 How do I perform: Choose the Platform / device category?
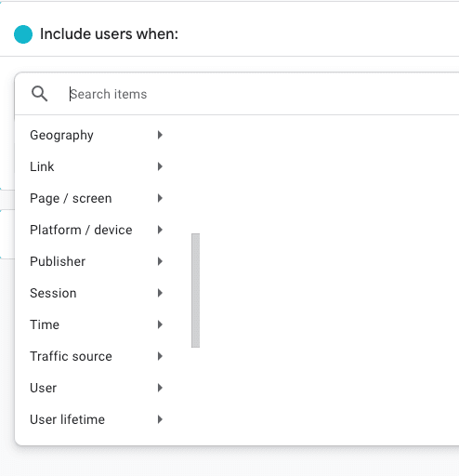pos(97,230)
